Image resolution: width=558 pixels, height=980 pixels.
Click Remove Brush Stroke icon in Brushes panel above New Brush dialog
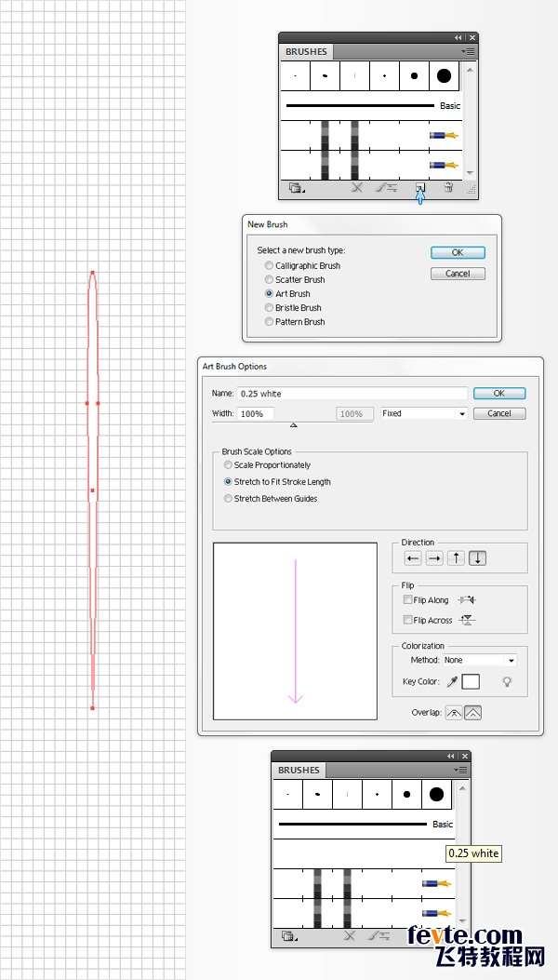pyautogui.click(x=357, y=187)
